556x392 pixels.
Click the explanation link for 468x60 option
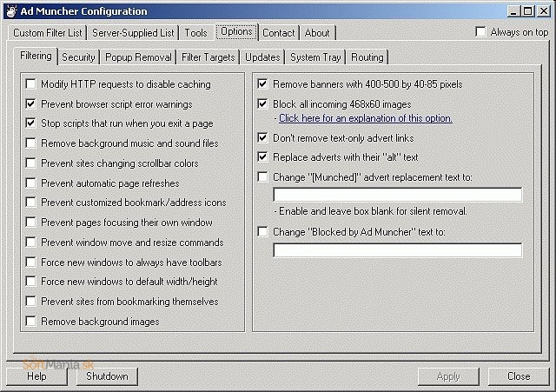pyautogui.click(x=366, y=118)
